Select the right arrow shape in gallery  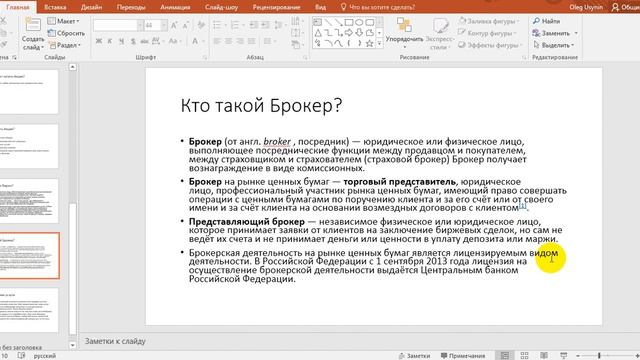point(349,33)
